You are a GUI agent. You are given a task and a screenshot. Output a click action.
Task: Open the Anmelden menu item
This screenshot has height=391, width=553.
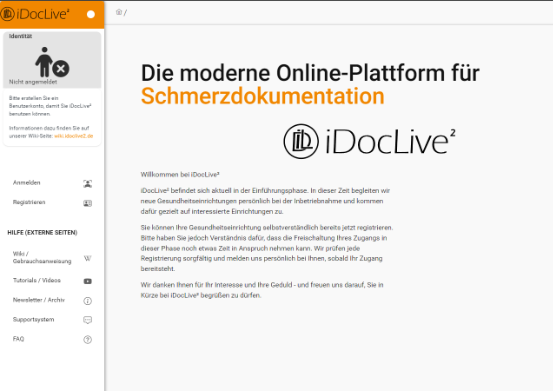26,183
